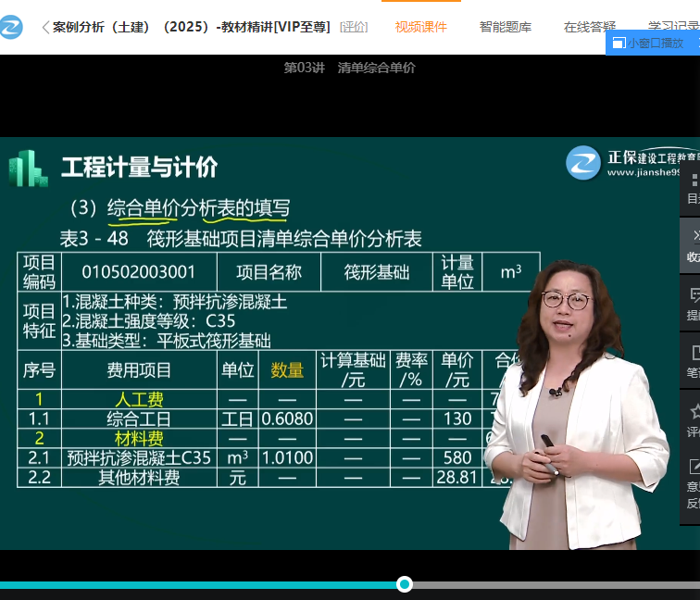
Task: Seek to the unplayed gray progress portion
Action: 556,585
